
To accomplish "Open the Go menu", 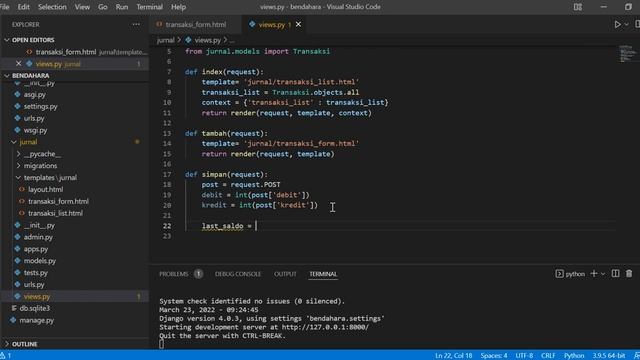I will pos(103,7).
